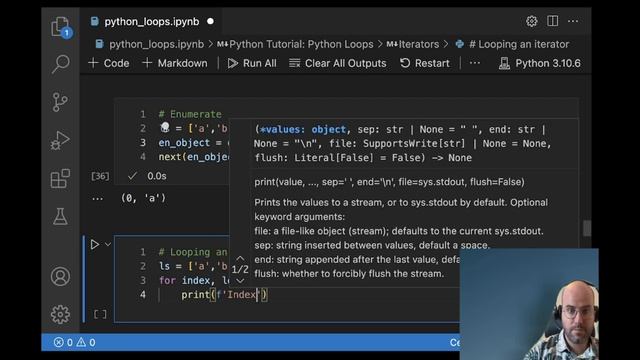The width and height of the screenshot is (640, 360).
Task: Open the Testing flask view
Action: (60, 216)
